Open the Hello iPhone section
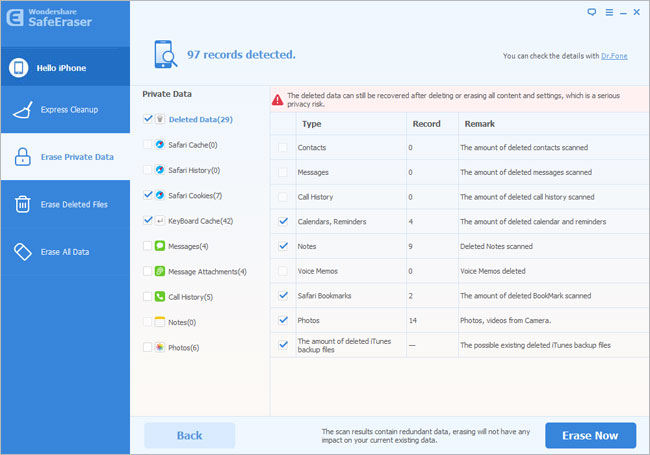The width and height of the screenshot is (650, 455). 65,68
